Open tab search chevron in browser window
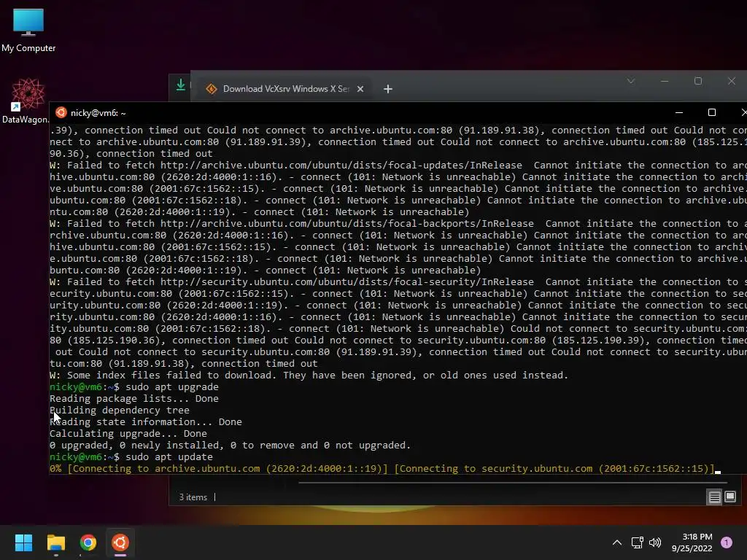Viewport: 747px width, 560px height. click(x=631, y=81)
